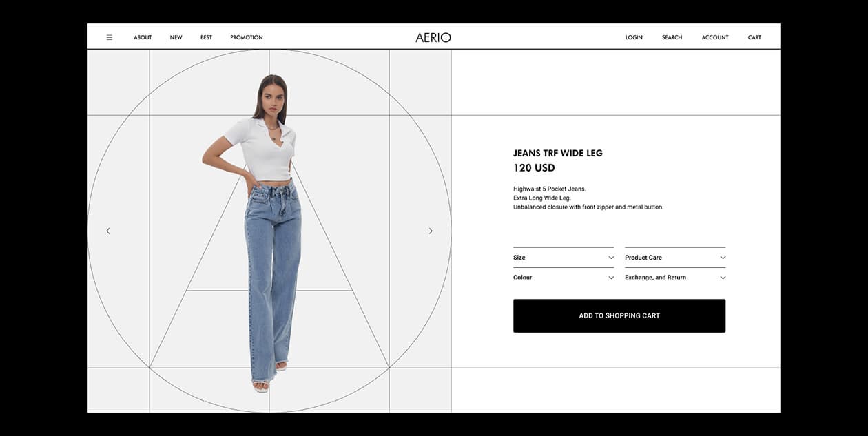This screenshot has width=868, height=436.
Task: Open the SEARCH link
Action: point(672,37)
